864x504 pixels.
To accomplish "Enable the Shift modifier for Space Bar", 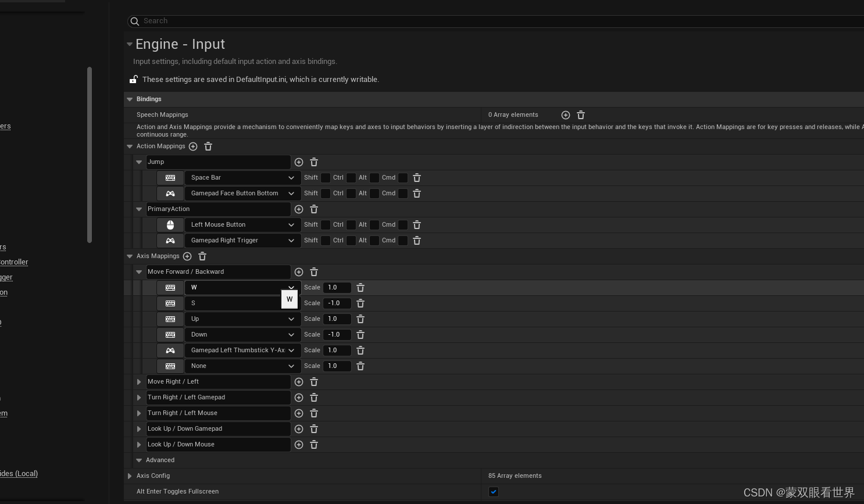I will point(326,177).
